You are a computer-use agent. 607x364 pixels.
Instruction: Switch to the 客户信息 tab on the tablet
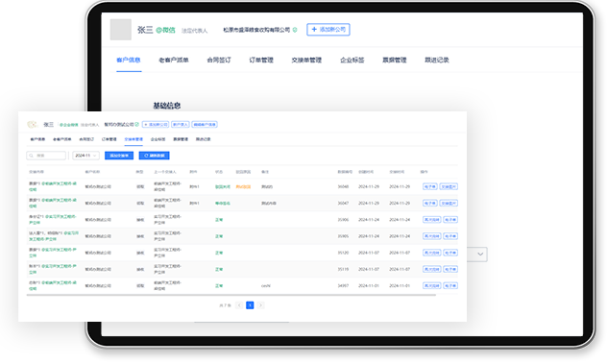(x=129, y=60)
